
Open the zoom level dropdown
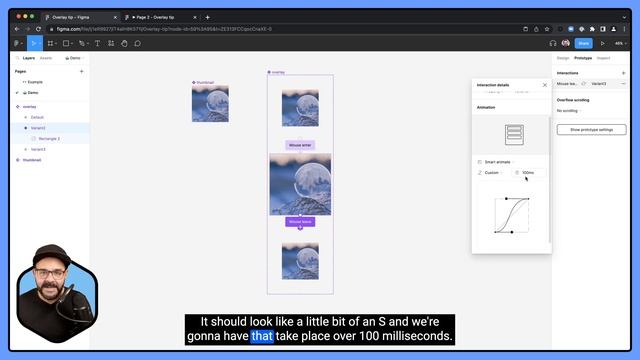click(620, 43)
